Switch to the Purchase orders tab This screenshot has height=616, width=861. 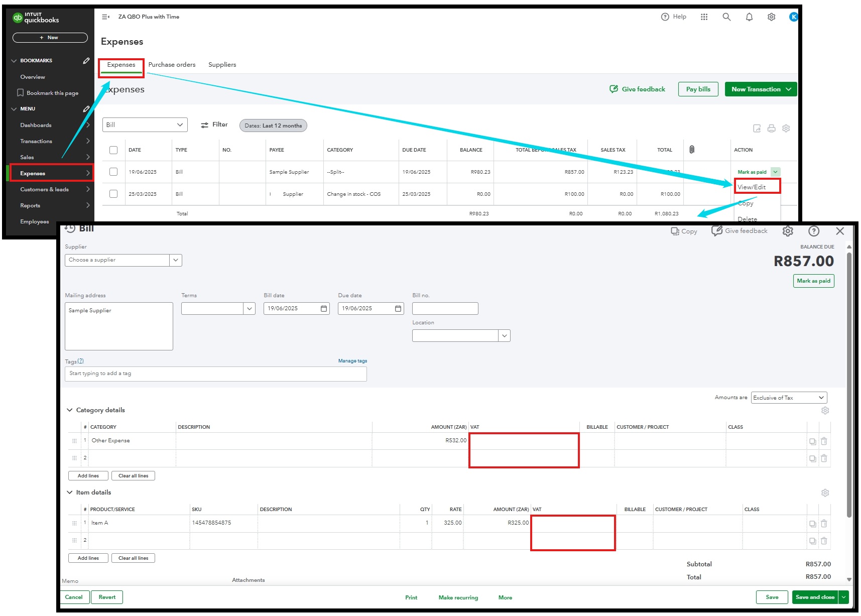pyautogui.click(x=172, y=64)
